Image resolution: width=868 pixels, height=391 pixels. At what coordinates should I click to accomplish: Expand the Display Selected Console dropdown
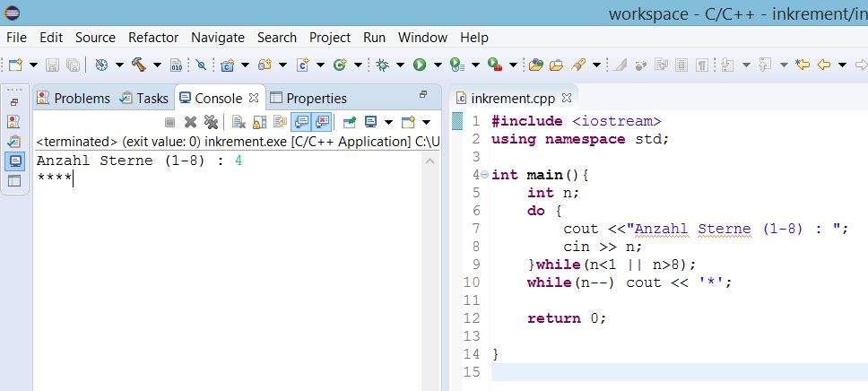click(x=389, y=122)
